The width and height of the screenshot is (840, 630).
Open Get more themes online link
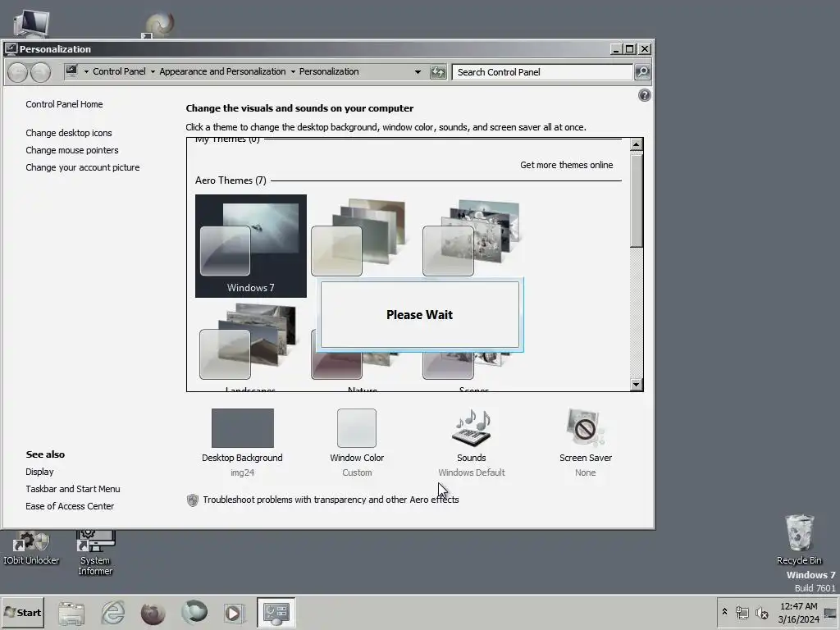click(x=566, y=165)
